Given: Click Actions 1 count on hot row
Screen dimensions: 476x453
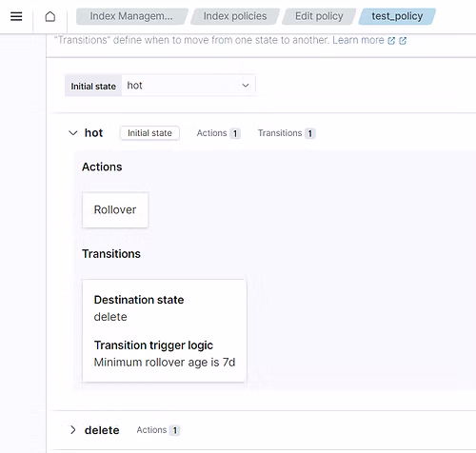Looking at the screenshot, I should [x=218, y=133].
